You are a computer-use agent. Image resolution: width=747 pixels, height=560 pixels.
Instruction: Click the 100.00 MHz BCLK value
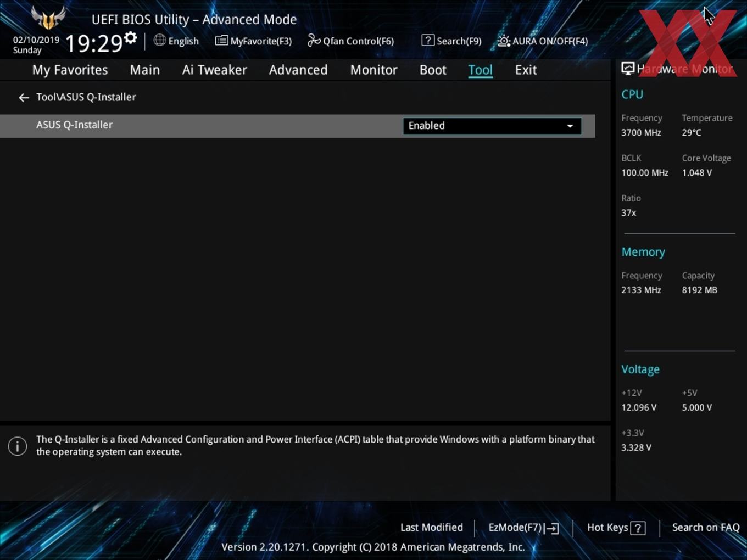click(645, 172)
